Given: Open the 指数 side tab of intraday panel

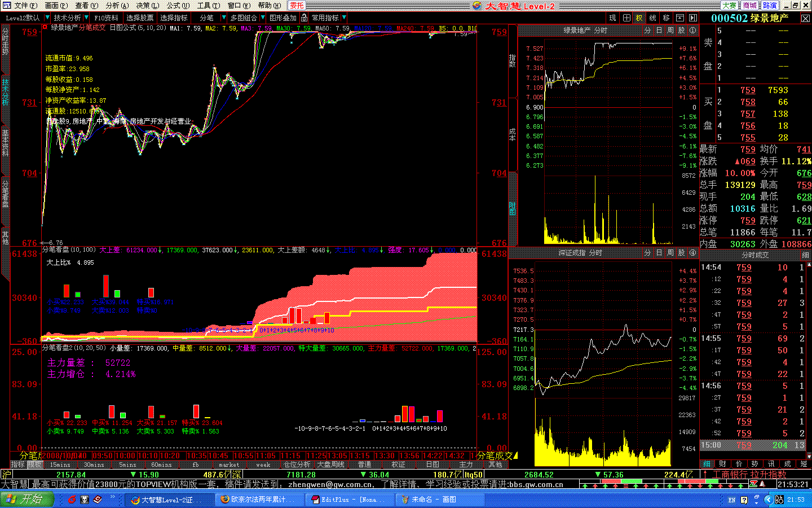Looking at the screenshot, I should pyautogui.click(x=512, y=60).
